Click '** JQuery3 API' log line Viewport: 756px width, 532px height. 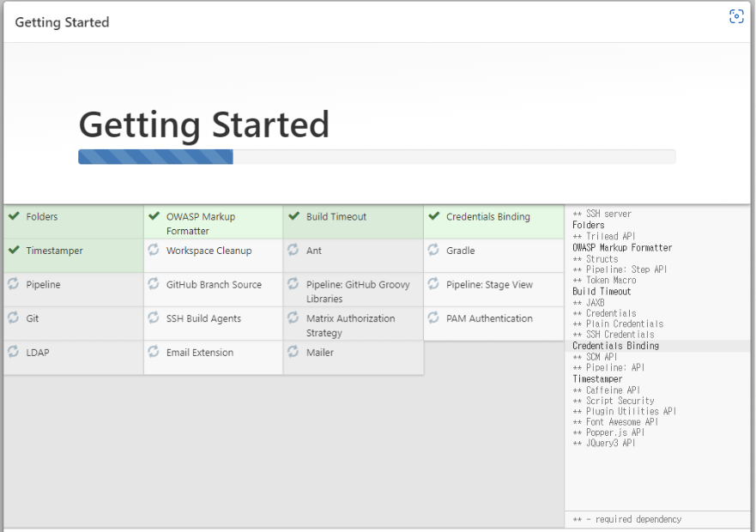pyautogui.click(x=603, y=444)
